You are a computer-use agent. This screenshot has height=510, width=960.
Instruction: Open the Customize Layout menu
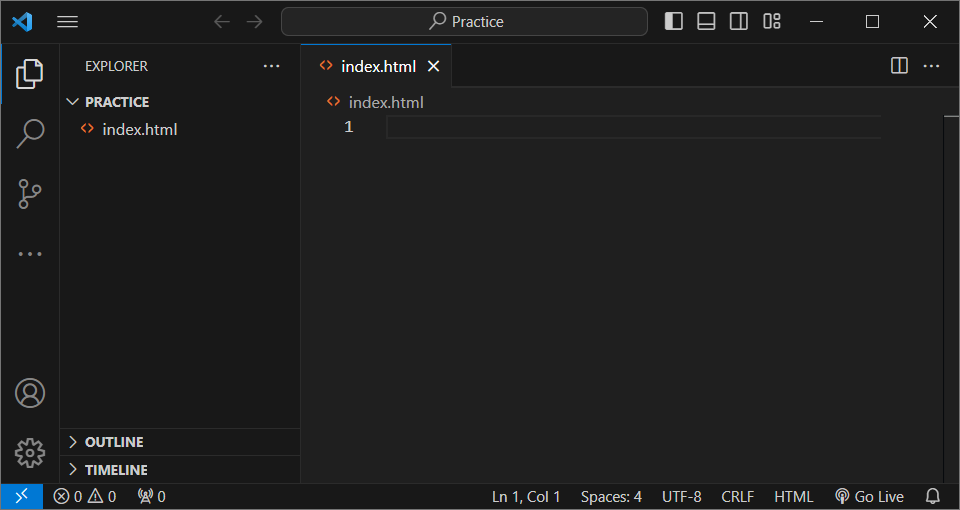coord(771,21)
